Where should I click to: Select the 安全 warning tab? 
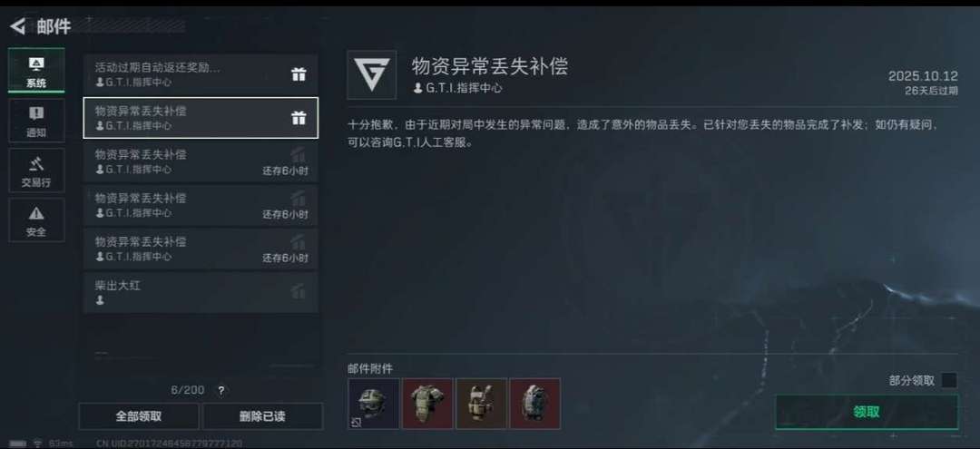point(36,220)
